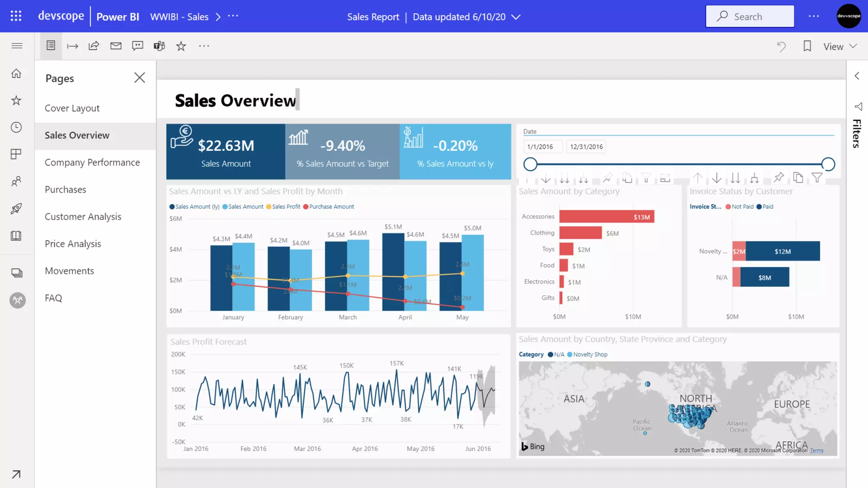Toggle the Pages pane button

pos(51,46)
